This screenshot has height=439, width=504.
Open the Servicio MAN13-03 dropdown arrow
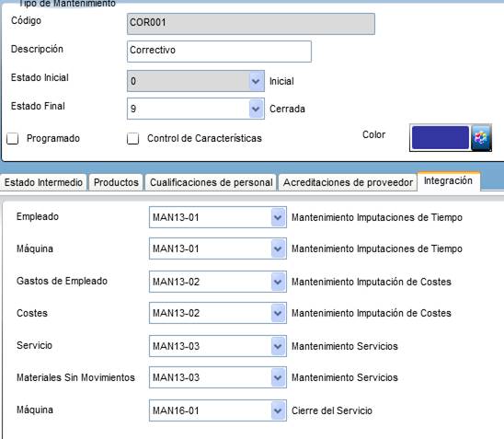point(278,346)
